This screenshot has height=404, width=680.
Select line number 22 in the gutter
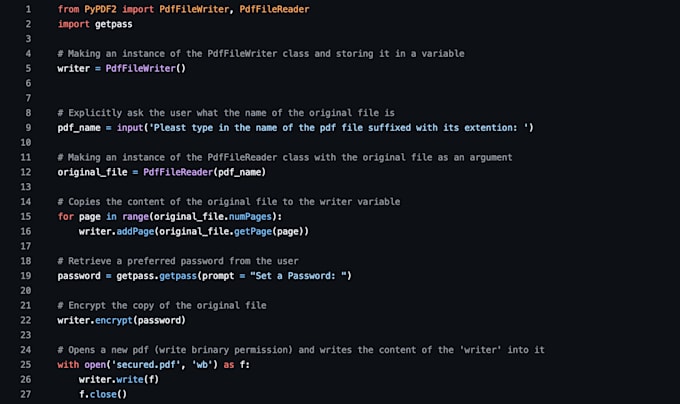pyautogui.click(x=26, y=320)
